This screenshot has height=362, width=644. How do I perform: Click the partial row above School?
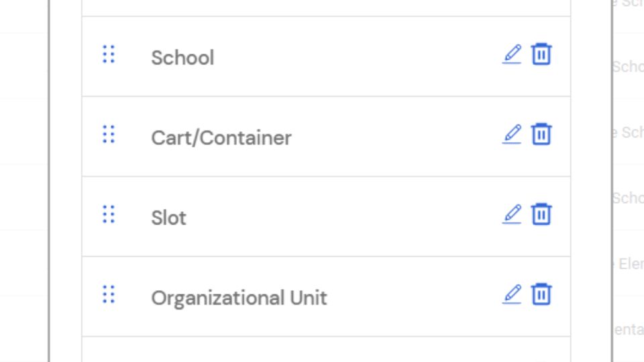pyautogui.click(x=326, y=7)
